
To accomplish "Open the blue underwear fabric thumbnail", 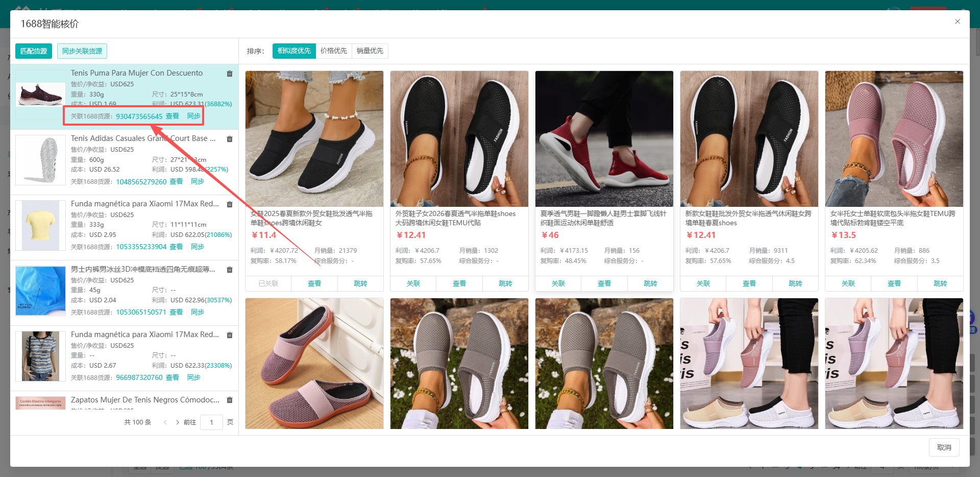I will 40,291.
